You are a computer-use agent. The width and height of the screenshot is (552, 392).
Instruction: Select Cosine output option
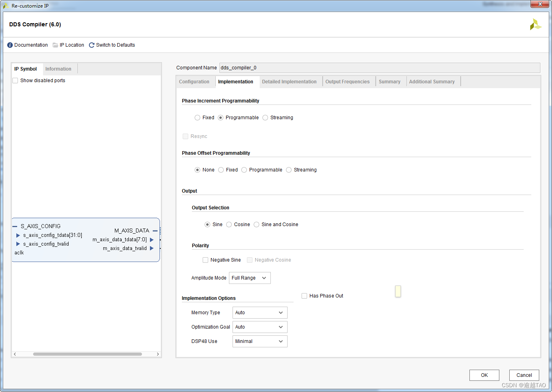click(x=229, y=225)
